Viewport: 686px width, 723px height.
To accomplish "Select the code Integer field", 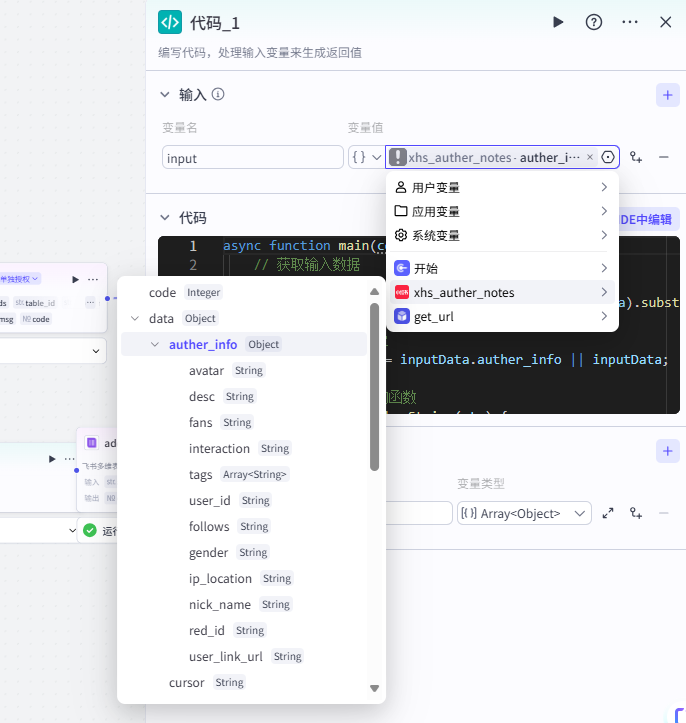I will pyautogui.click(x=243, y=292).
